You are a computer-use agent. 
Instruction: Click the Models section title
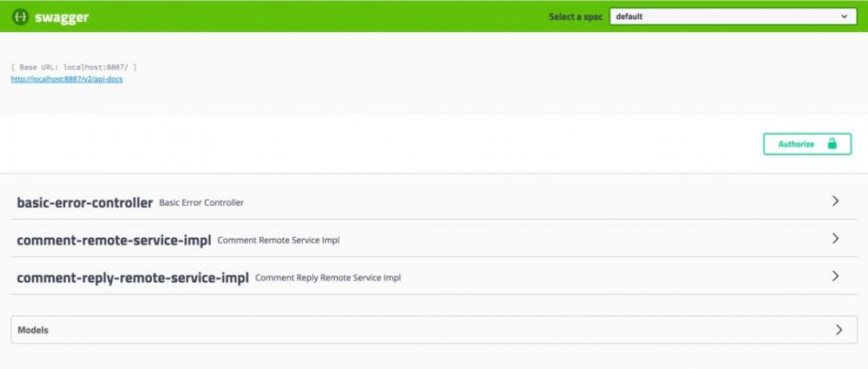(33, 330)
